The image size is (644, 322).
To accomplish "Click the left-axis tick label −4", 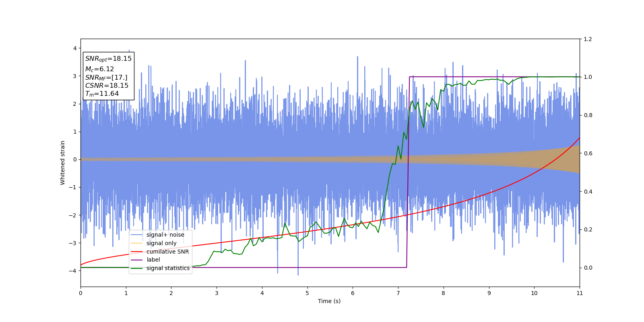I will (x=73, y=271).
